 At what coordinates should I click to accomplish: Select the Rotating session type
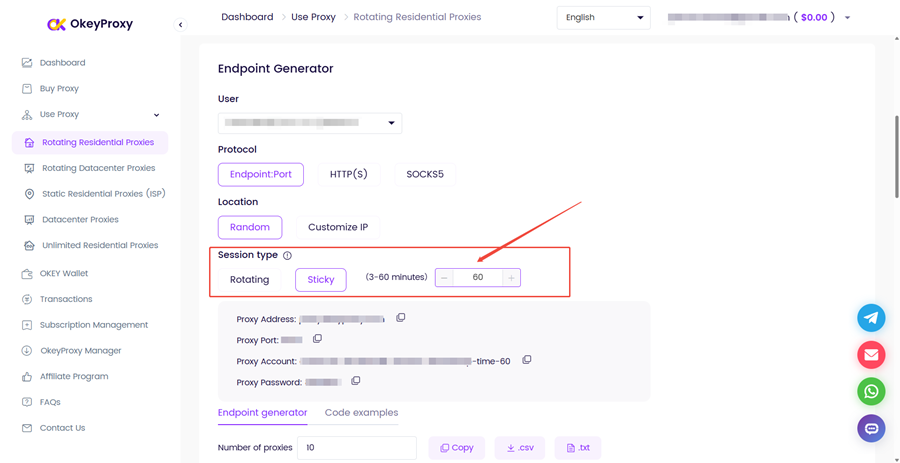click(249, 280)
